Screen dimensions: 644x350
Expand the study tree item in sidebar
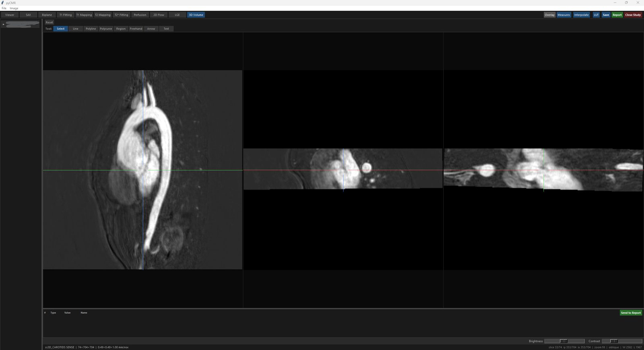(3, 24)
